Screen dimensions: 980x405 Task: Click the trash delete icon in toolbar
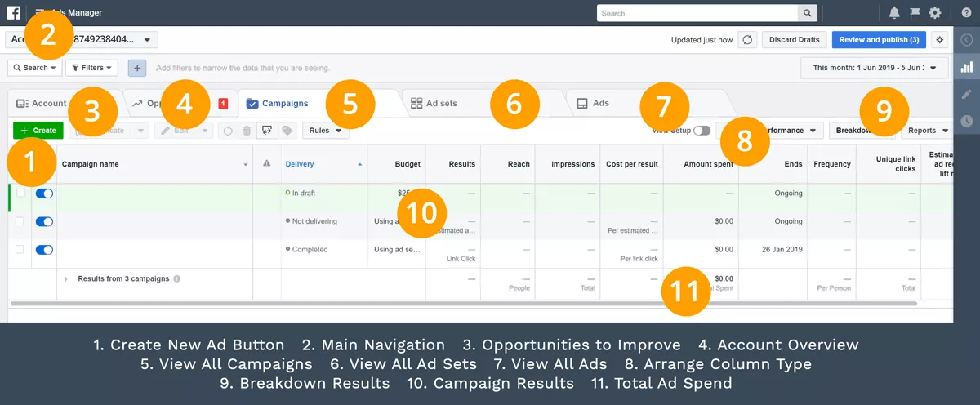coord(247,131)
